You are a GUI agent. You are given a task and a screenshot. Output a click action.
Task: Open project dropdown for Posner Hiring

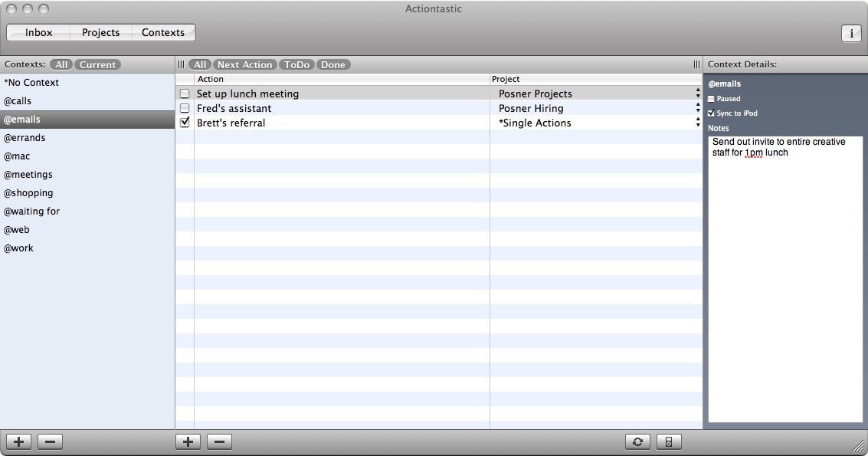pos(697,108)
